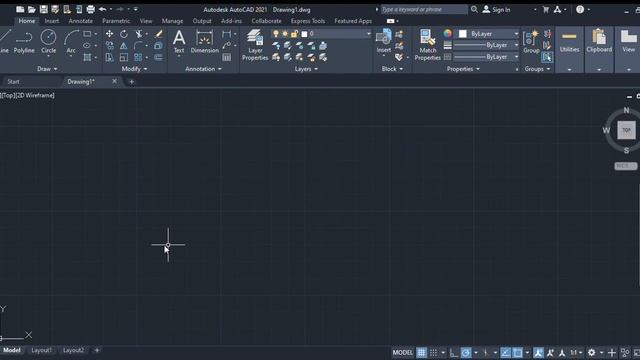Toggle 2D object snap in status bar

[x=517, y=352]
